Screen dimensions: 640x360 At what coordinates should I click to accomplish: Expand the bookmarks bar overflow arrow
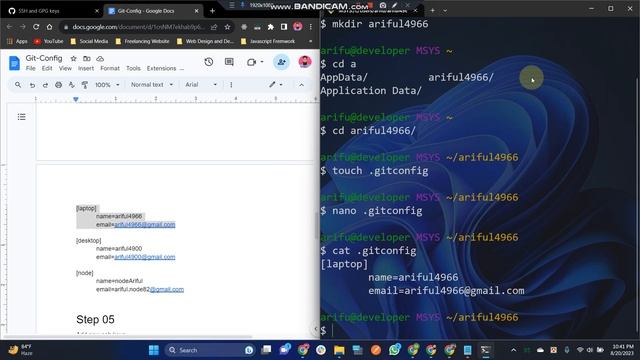[311, 41]
